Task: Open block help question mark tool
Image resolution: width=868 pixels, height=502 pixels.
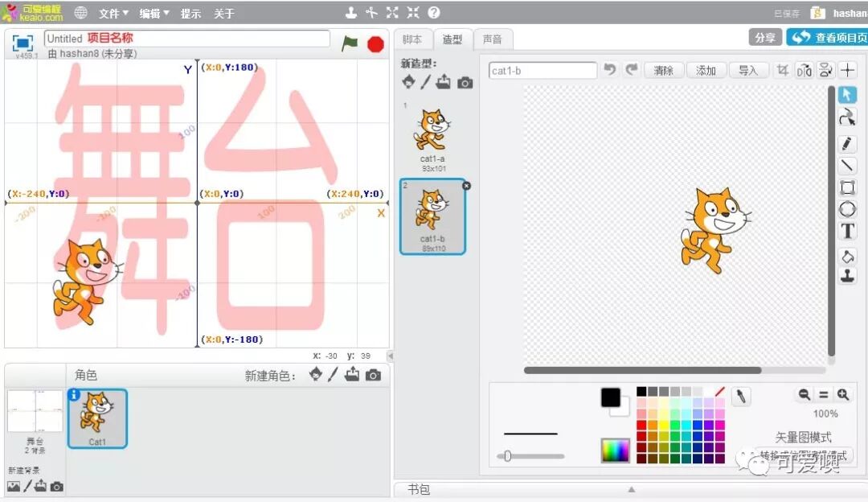Action: (434, 13)
